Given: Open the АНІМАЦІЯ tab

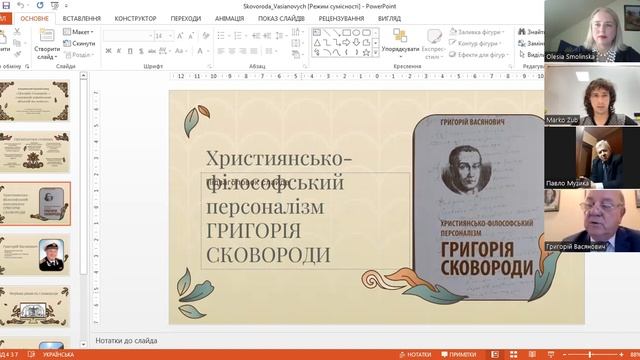Looking at the screenshot, I should click(229, 18).
